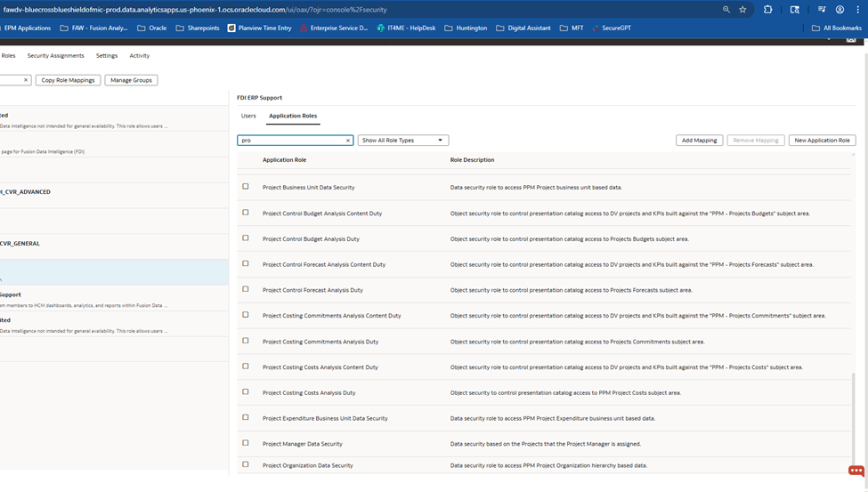Check Project Control Budget Analysis Duty checkbox
868x492 pixels.
(x=246, y=238)
